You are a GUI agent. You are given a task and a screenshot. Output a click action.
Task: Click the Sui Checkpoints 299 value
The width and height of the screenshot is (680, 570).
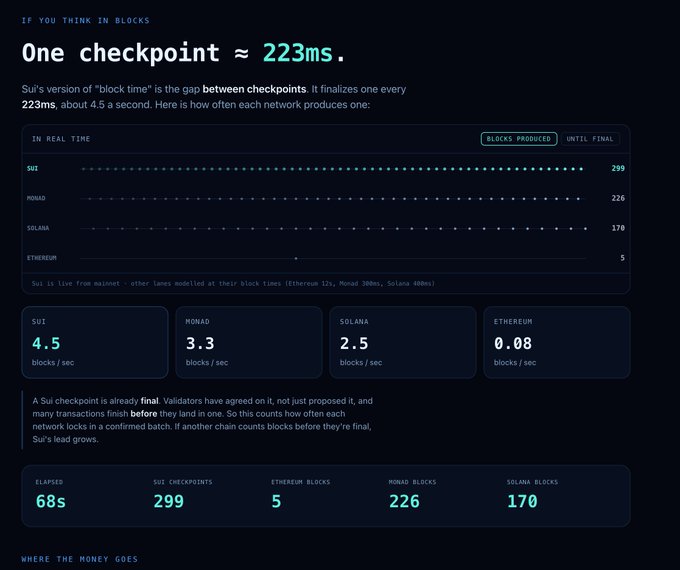[x=169, y=501]
